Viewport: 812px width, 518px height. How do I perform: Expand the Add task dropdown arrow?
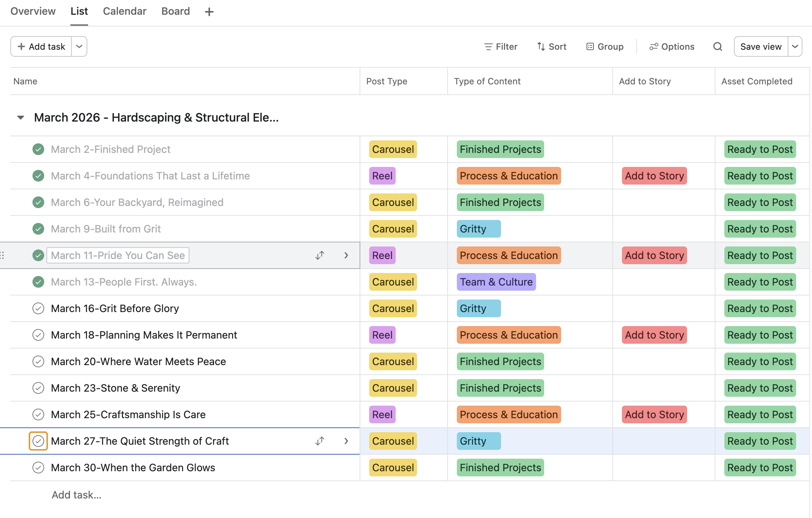79,46
